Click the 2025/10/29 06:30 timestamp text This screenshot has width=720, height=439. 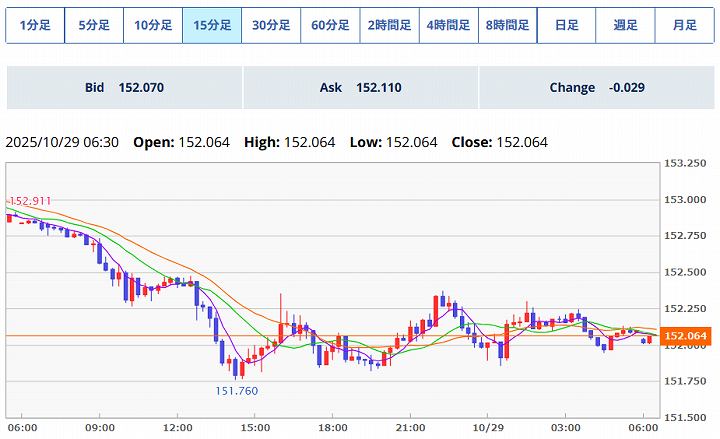tap(62, 142)
